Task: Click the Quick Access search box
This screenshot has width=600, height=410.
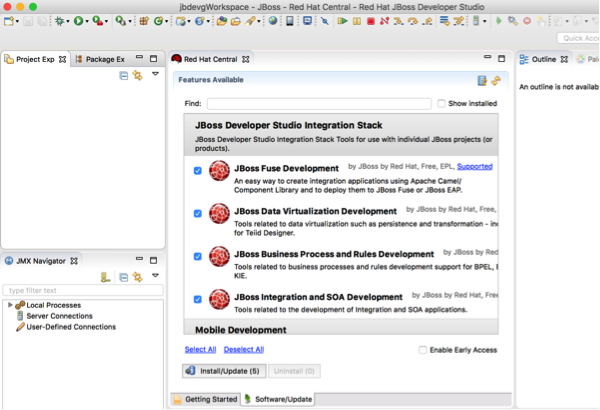Action: (579, 38)
